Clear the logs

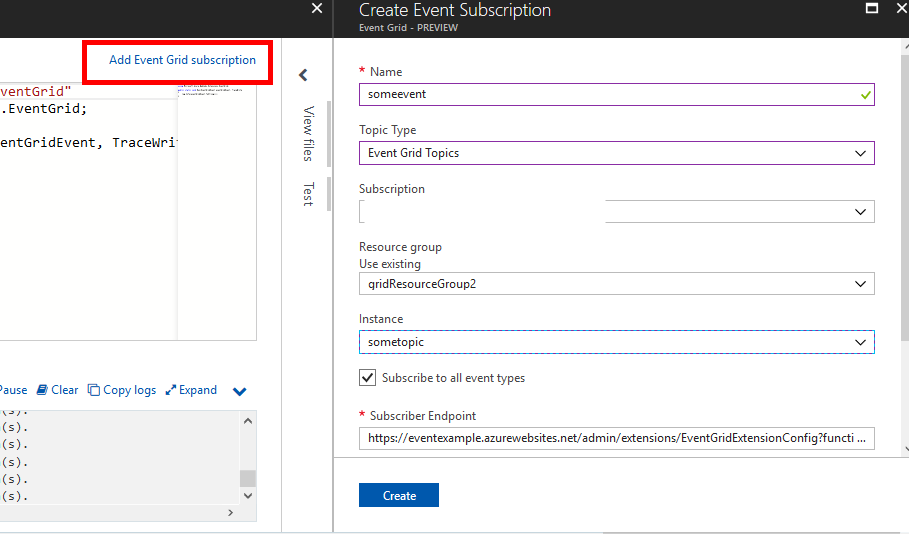(57, 390)
